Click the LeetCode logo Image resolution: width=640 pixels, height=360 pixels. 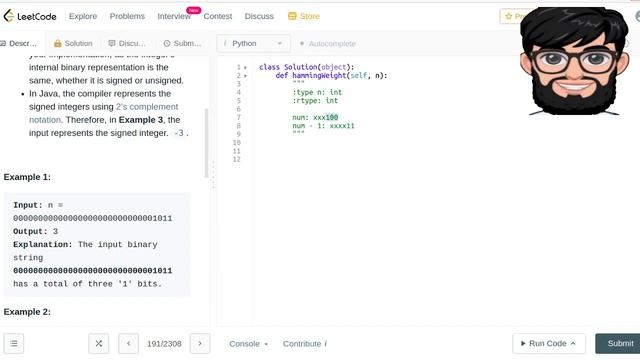pos(30,16)
